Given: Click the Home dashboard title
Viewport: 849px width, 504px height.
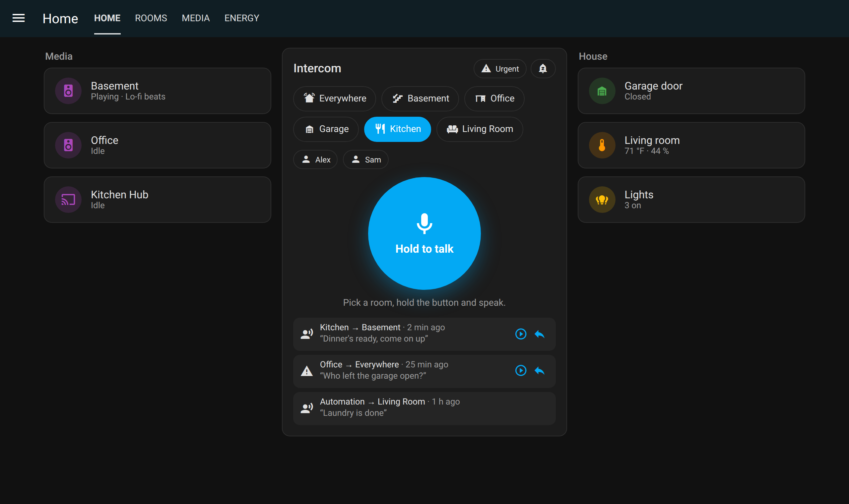Looking at the screenshot, I should pyautogui.click(x=60, y=18).
